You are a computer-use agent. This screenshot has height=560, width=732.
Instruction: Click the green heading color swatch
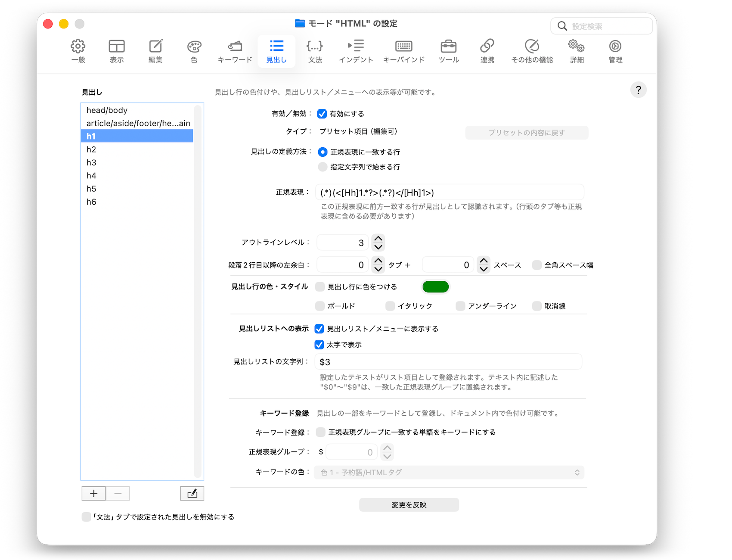pyautogui.click(x=435, y=287)
